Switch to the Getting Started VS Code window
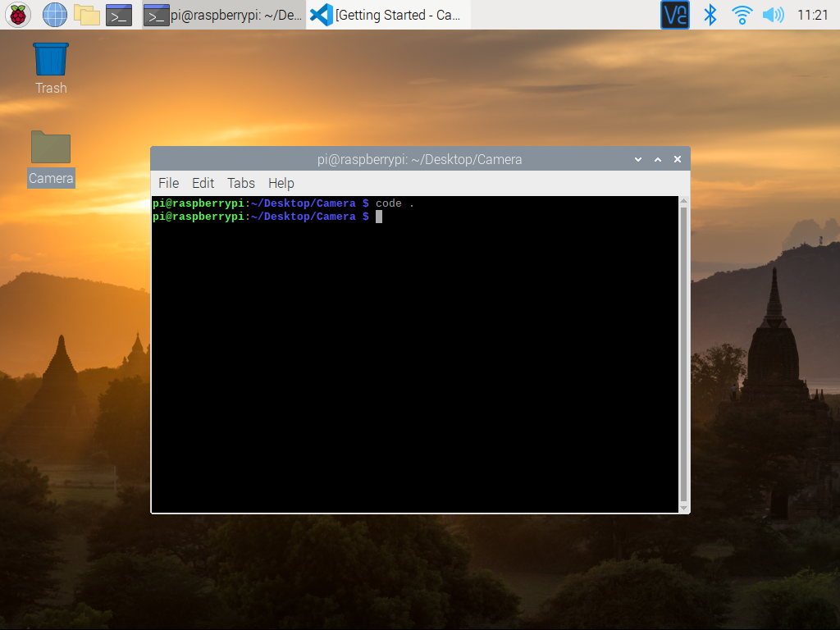Image resolution: width=840 pixels, height=630 pixels. 386,14
